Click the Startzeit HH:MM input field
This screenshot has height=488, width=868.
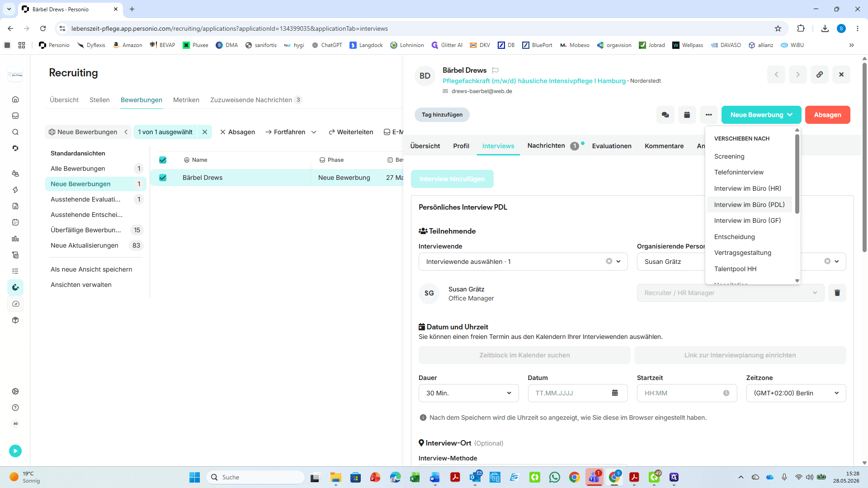click(x=687, y=393)
